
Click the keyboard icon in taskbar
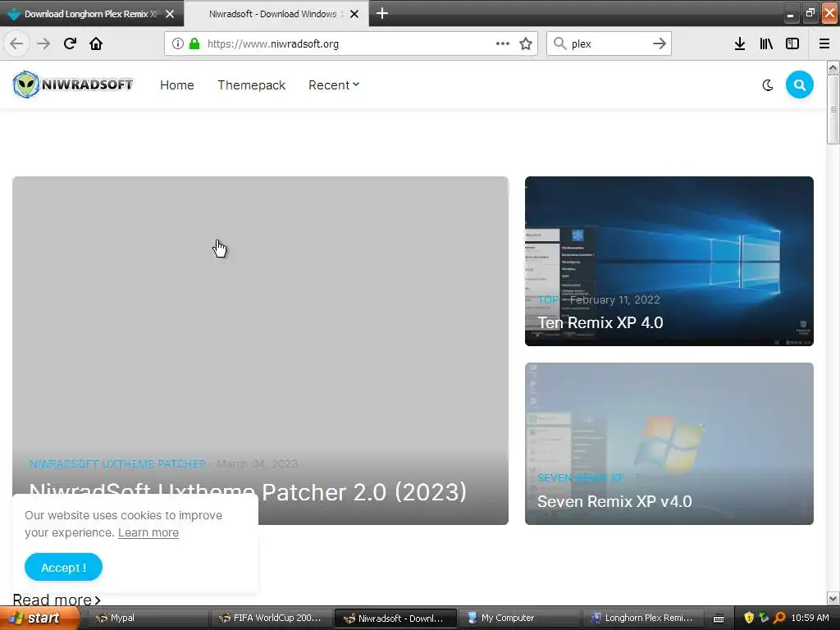click(719, 619)
